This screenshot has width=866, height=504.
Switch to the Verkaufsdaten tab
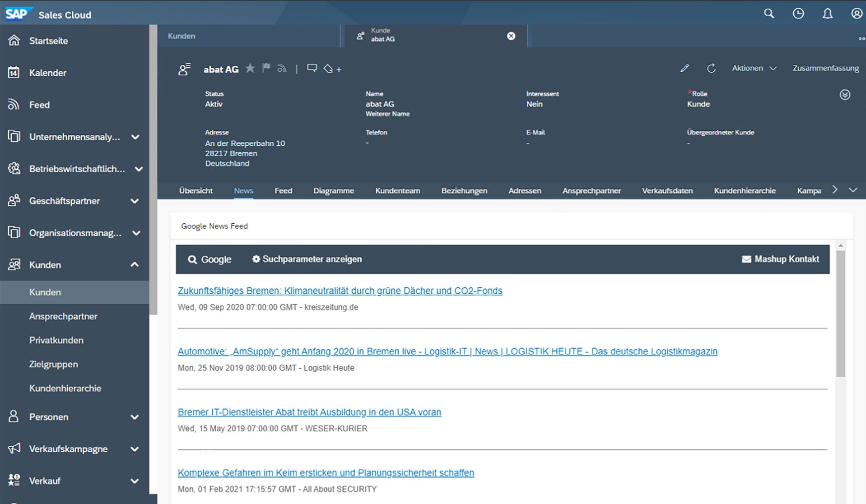667,190
